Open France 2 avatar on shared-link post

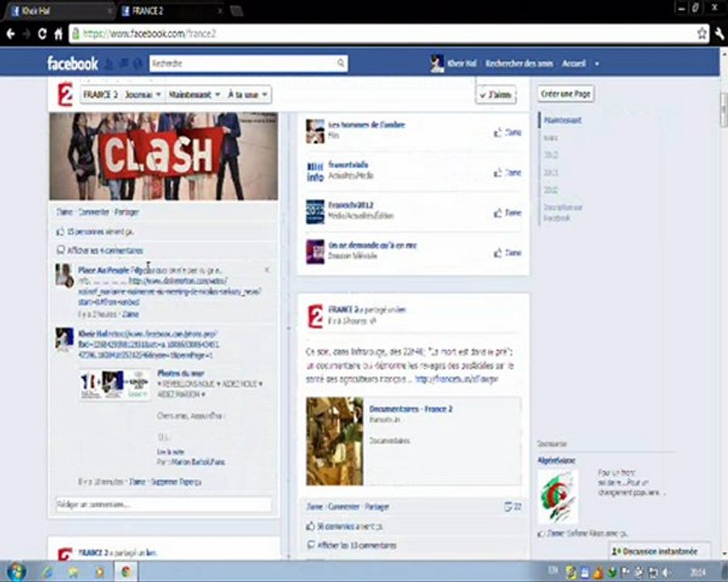click(x=315, y=317)
